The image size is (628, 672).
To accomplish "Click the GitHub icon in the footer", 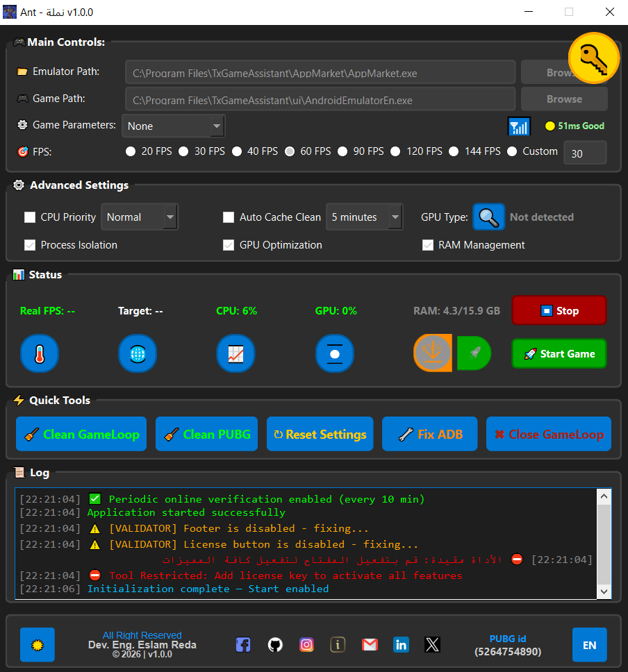I will coord(275,644).
